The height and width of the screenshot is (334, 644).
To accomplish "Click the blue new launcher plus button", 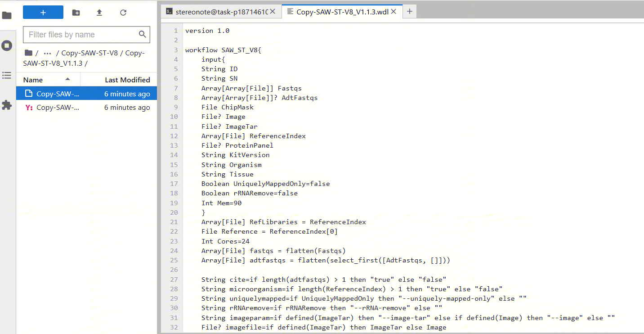I will pyautogui.click(x=43, y=13).
